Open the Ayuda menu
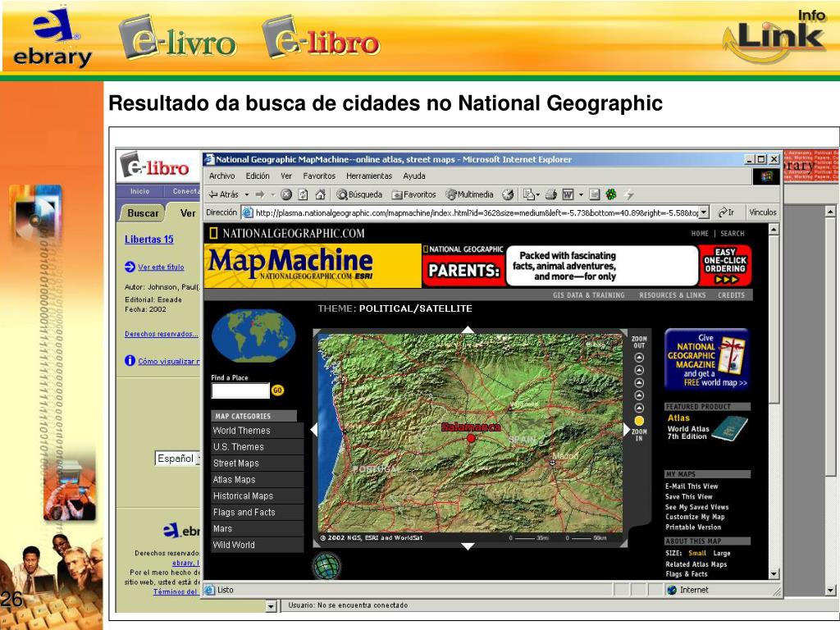 pos(414,176)
